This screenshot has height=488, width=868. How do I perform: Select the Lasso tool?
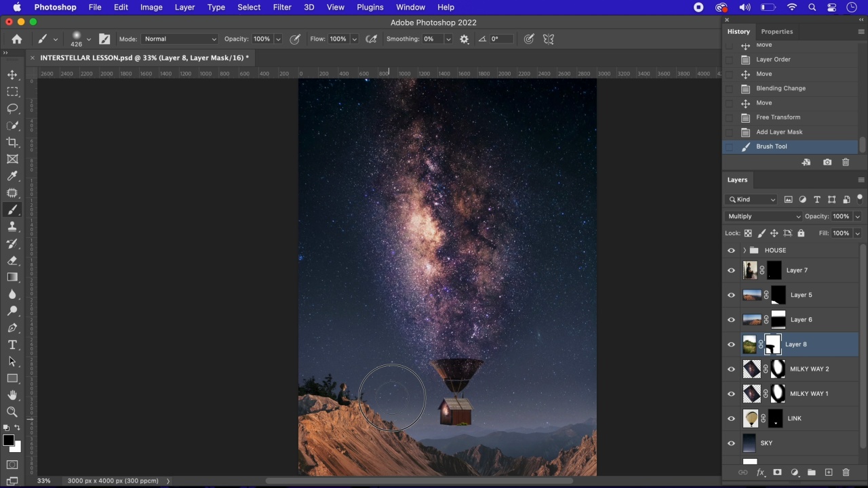coord(12,108)
